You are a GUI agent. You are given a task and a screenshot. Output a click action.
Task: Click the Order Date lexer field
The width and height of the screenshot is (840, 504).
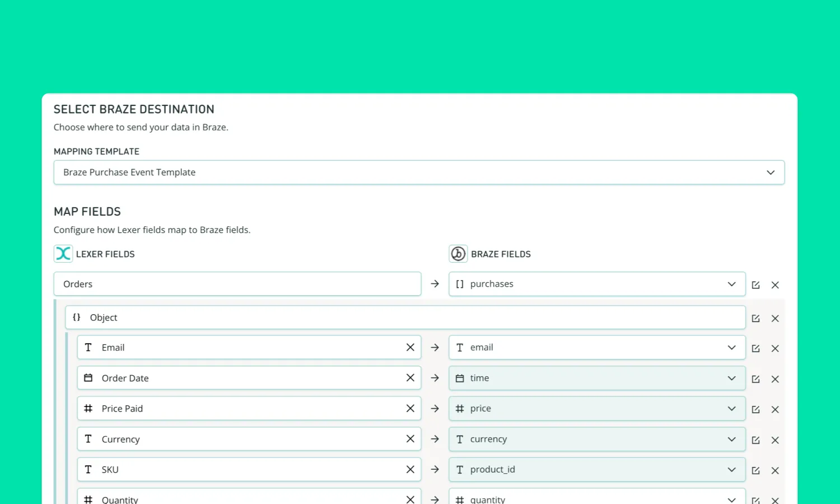click(x=249, y=378)
